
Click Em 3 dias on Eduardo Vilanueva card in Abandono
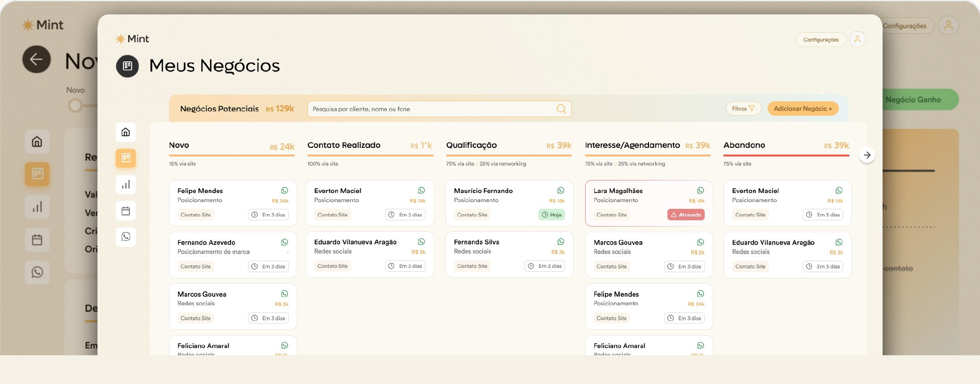pos(823,266)
